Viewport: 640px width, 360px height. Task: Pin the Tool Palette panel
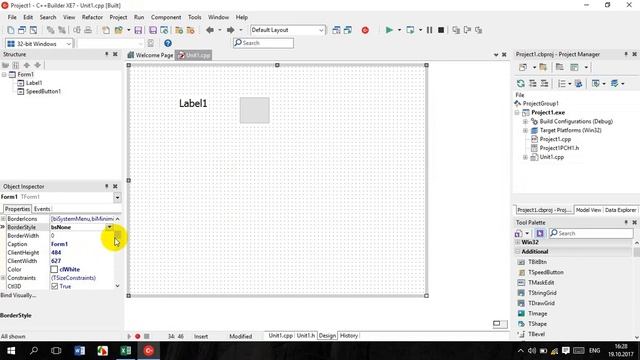pos(626,222)
